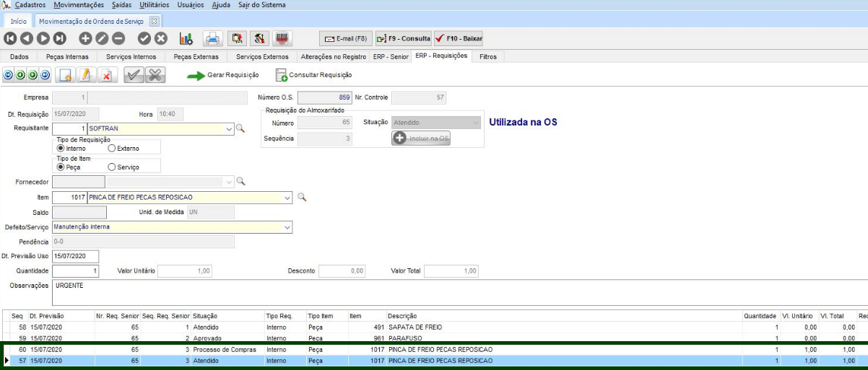Screen dimensions: 868x370
Task: Expand the Item PINCA DE FREIO dropdown
Action: pos(287,197)
